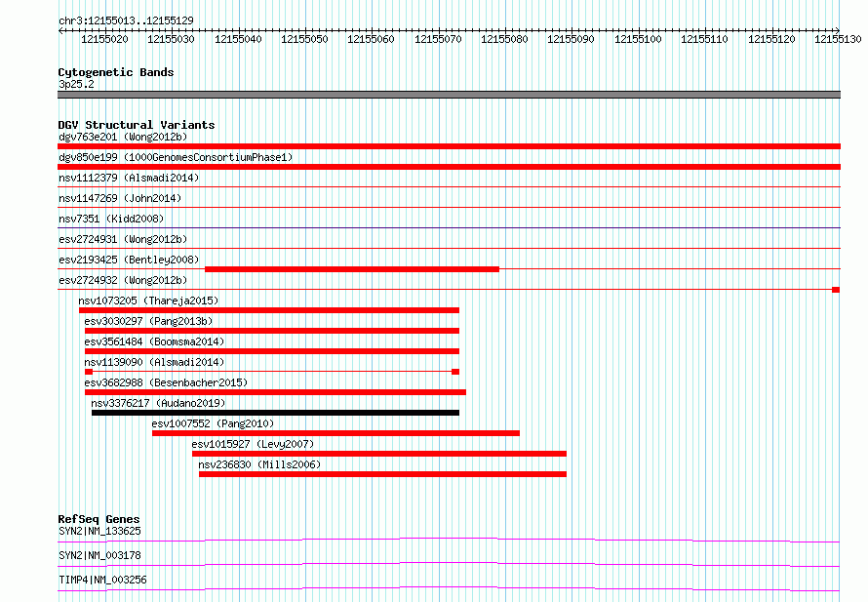Viewport: 868px width, 602px height.
Task: Open variant nsv1073205 (Thareja2015)
Action: tap(148, 301)
